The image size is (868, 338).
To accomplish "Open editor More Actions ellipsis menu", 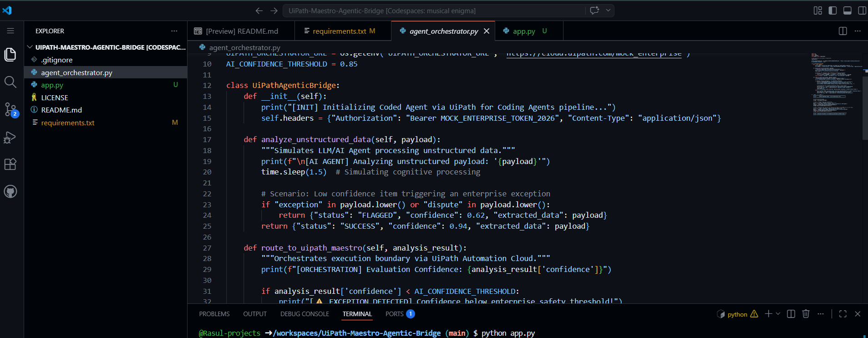I will (x=858, y=31).
